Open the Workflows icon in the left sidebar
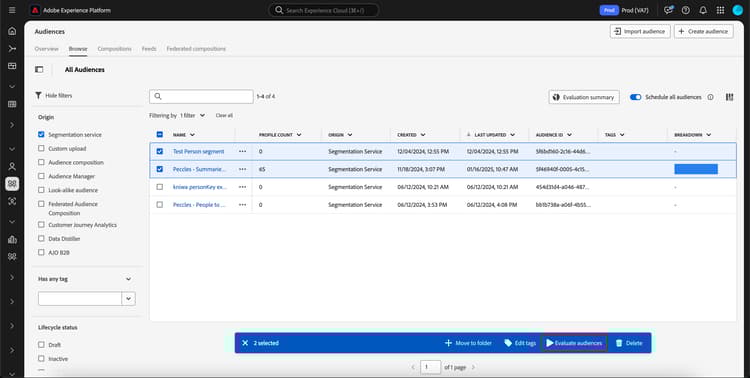750x378 pixels. [12, 49]
